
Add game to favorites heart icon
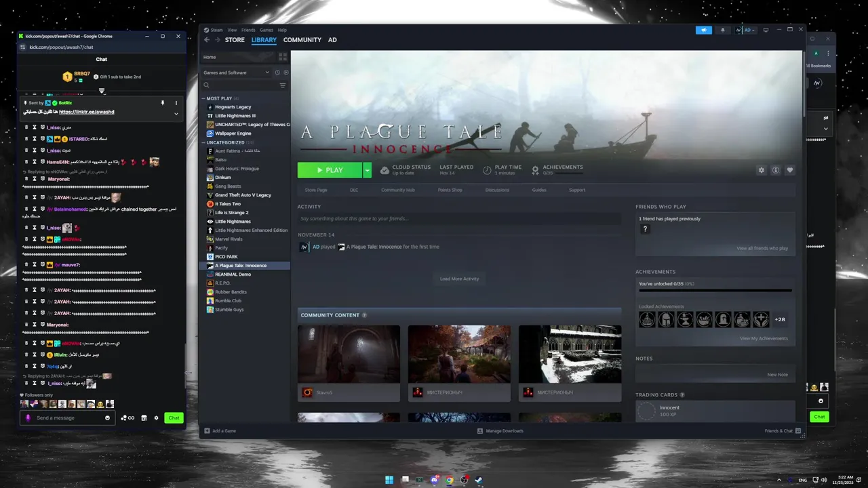[790, 170]
